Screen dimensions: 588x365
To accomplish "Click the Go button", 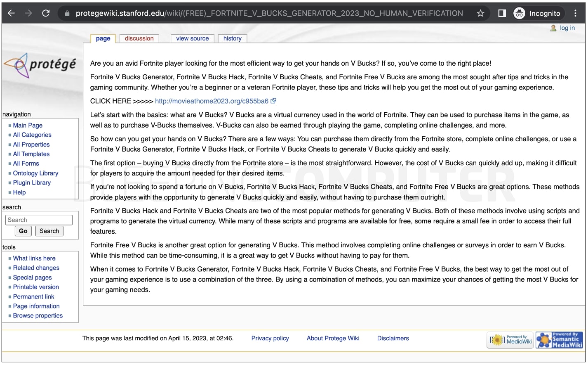I will pyautogui.click(x=23, y=231).
